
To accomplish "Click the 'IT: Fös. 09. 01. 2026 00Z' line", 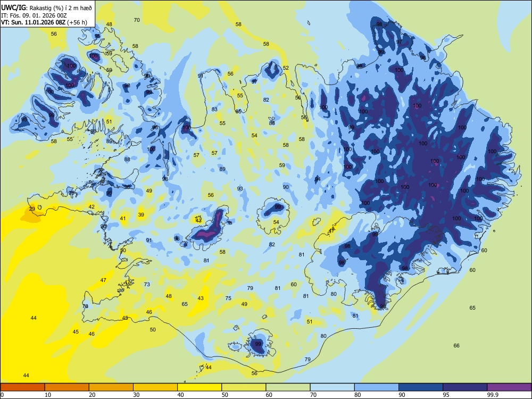I will (34, 15).
